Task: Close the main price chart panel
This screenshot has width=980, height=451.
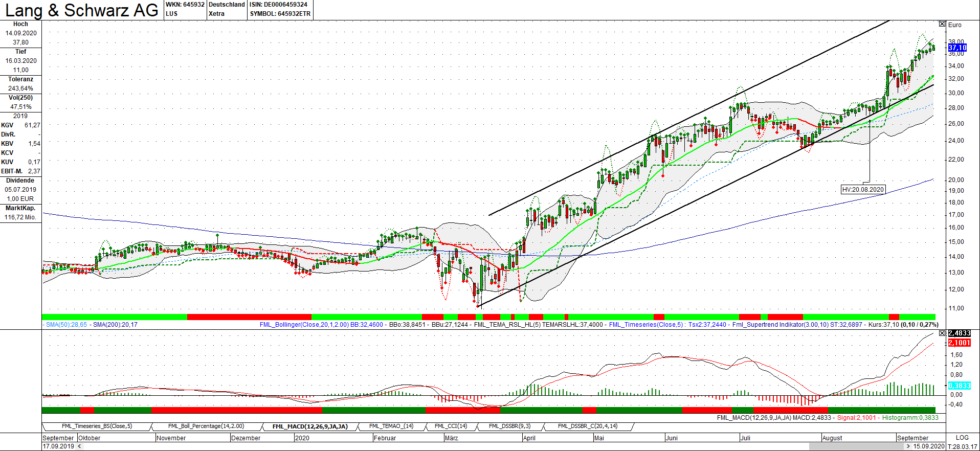Action: [x=942, y=24]
